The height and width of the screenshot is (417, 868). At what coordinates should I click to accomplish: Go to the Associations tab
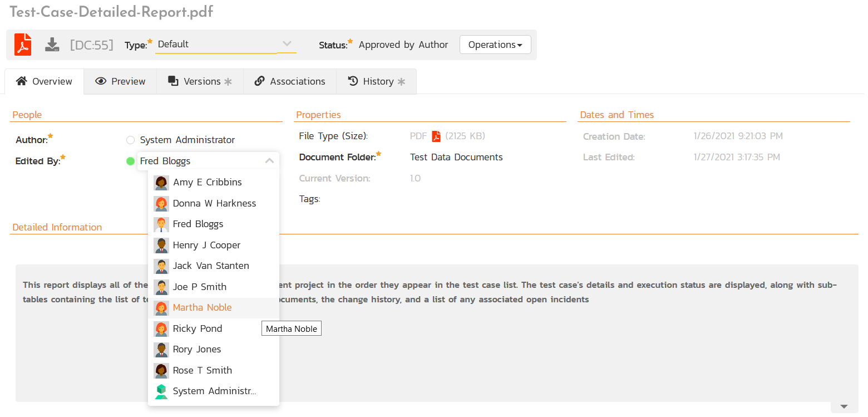290,81
